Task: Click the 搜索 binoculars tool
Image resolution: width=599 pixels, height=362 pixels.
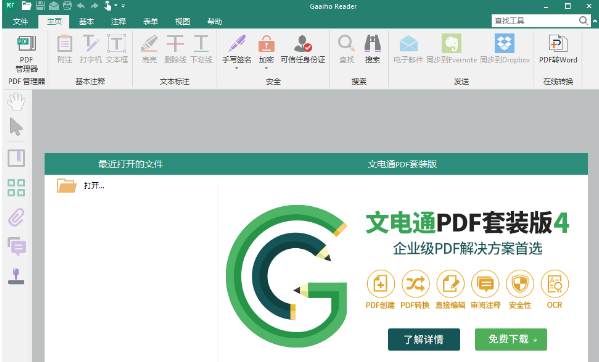Action: tap(372, 48)
